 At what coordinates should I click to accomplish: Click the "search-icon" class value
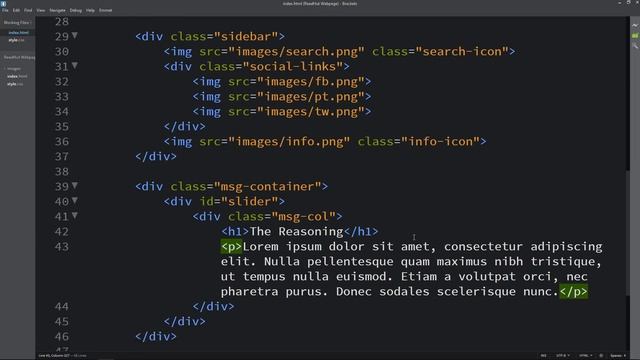tap(462, 51)
